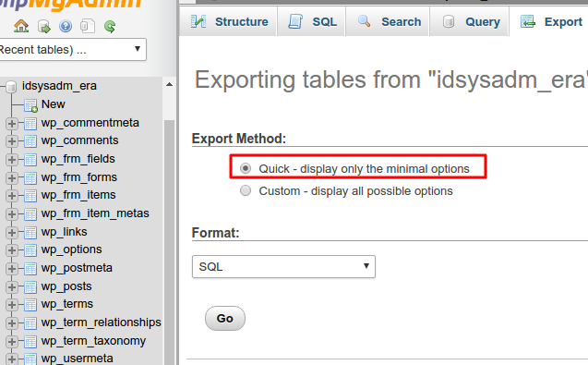The width and height of the screenshot is (588, 365).
Task: Click the Custom option label text
Action: [x=356, y=191]
